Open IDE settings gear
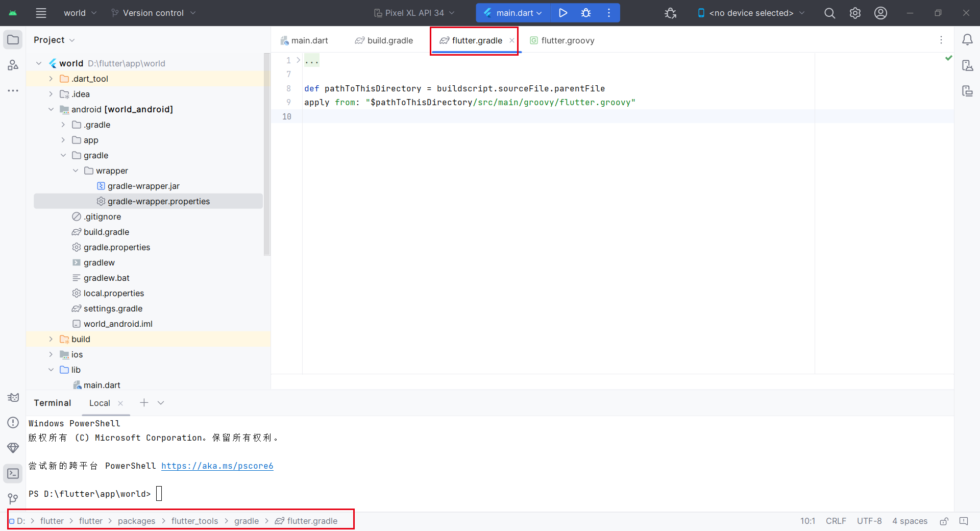The height and width of the screenshot is (531, 980). pyautogui.click(x=855, y=13)
